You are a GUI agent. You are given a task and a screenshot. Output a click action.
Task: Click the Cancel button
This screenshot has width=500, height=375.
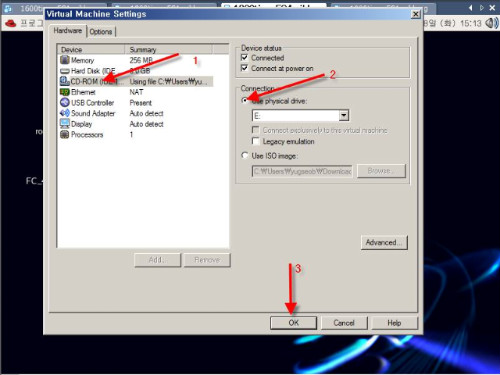tap(344, 323)
